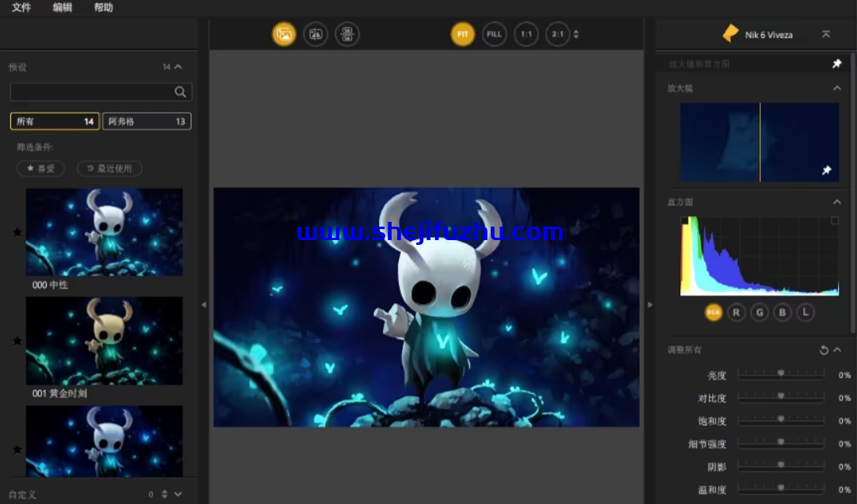The width and height of the screenshot is (857, 504).
Task: Set zoom to FIT
Action: pos(463,34)
